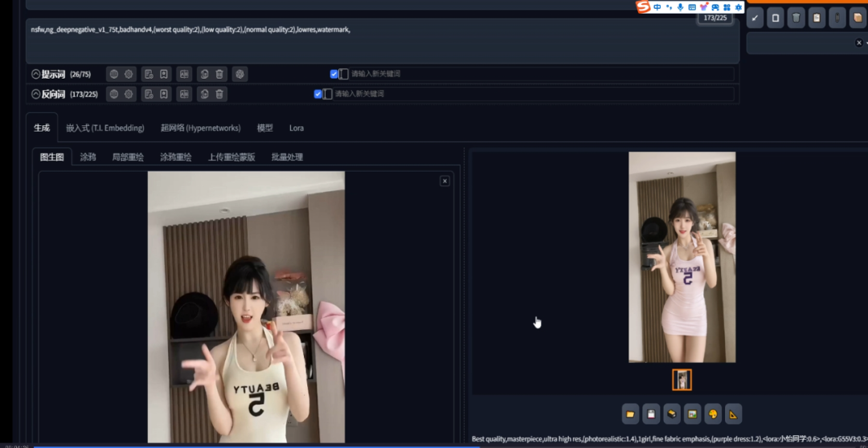Open the keyboard icon in the IME bar
868x448 pixels.
[692, 7]
